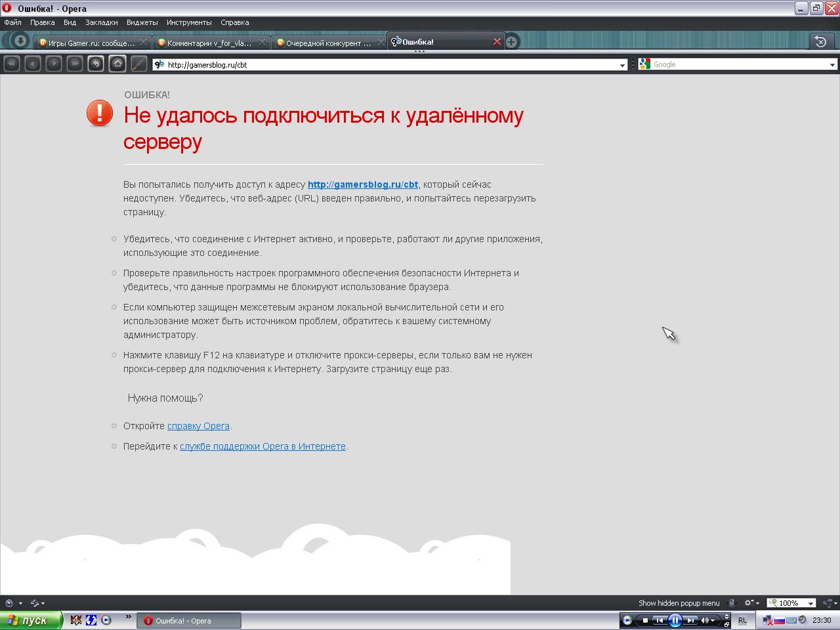The image size is (840, 630).
Task: Mute volume in taskbar media toolbar
Action: [705, 620]
